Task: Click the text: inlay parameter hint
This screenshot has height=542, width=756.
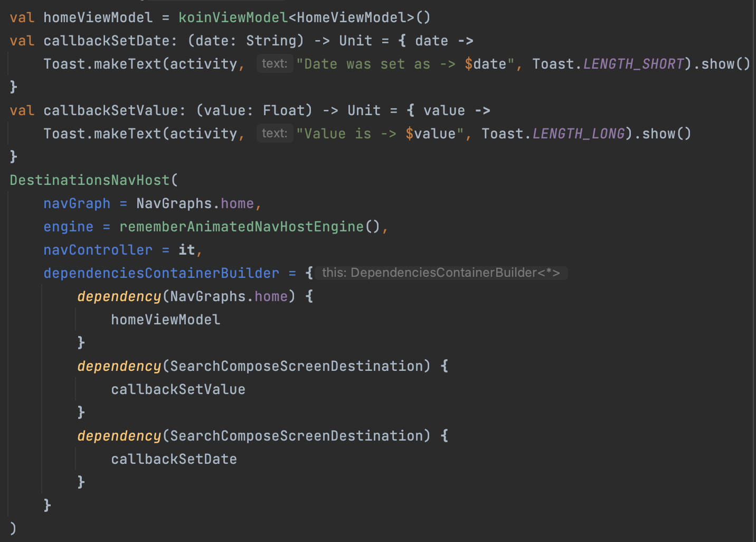Action: point(275,63)
